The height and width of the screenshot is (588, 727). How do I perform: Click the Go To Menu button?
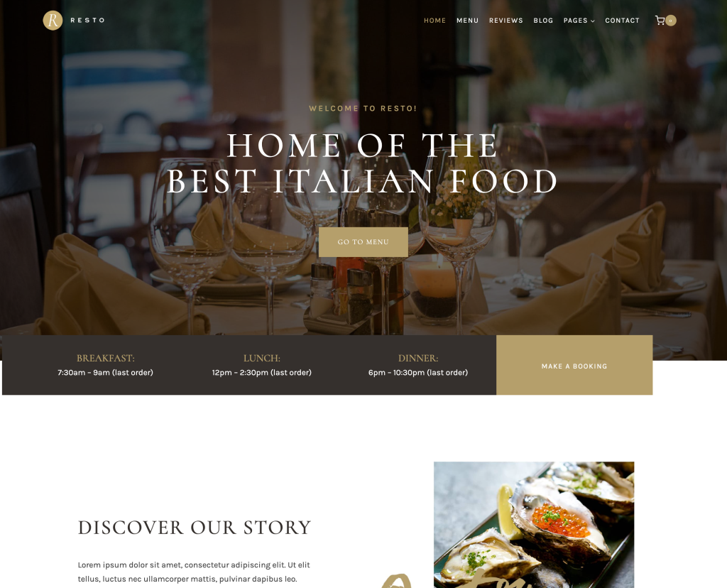363,241
